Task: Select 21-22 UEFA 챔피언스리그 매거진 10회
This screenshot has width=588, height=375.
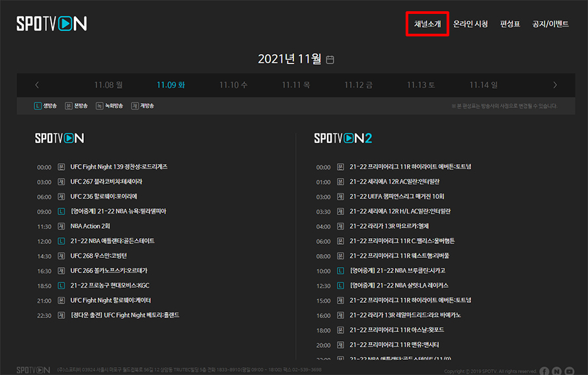Action: click(x=397, y=196)
